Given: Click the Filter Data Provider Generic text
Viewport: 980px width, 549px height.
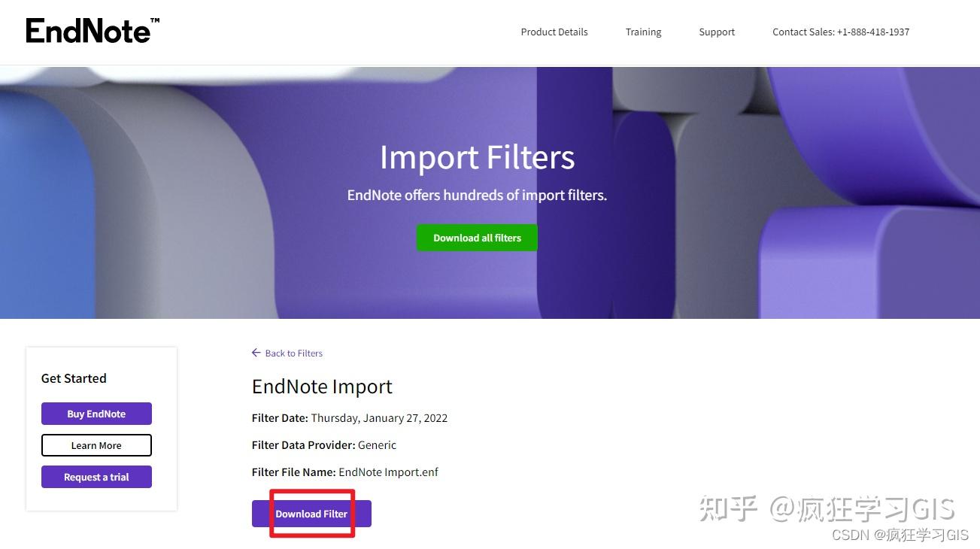Looking at the screenshot, I should (x=324, y=445).
